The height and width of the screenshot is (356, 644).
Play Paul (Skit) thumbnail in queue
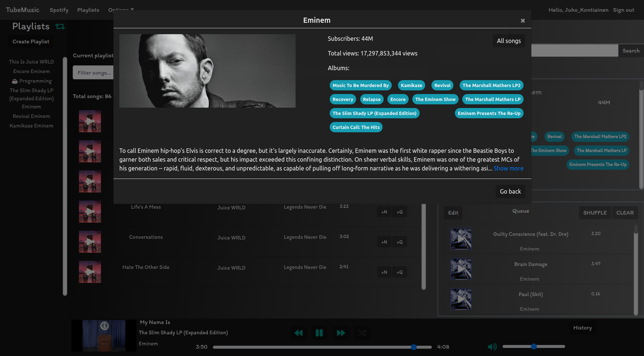pos(461,299)
